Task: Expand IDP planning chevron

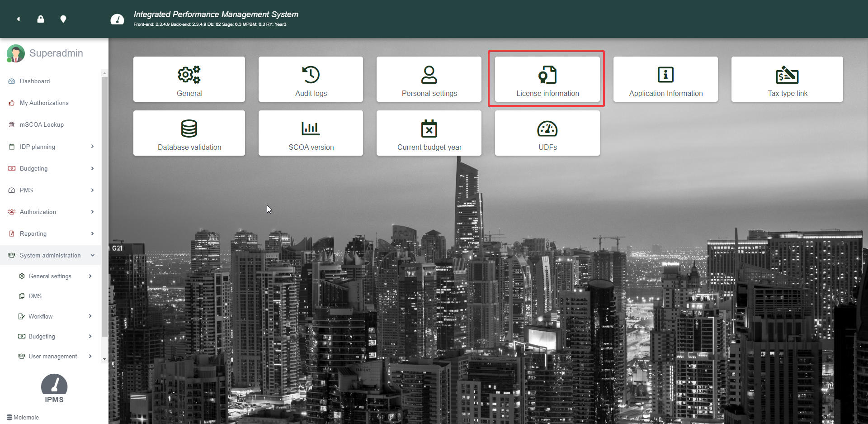Action: (x=92, y=147)
